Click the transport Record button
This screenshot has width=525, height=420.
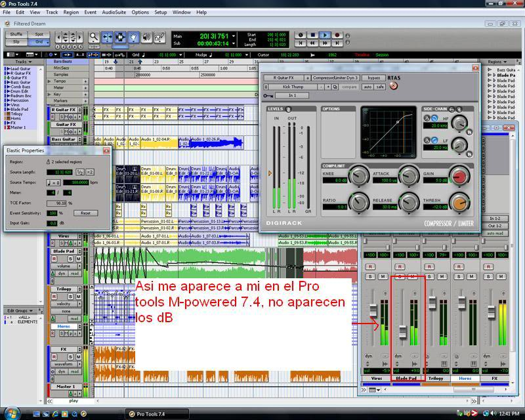pyautogui.click(x=337, y=35)
